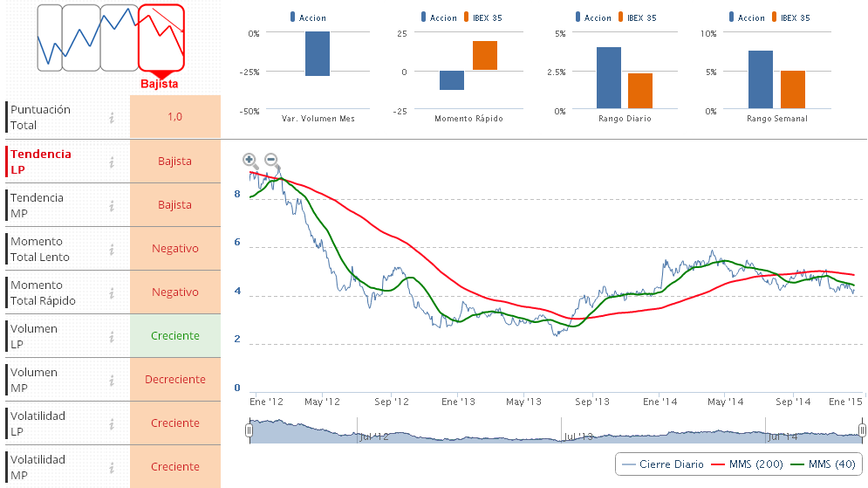
Task: Click the 1,0 score value cell
Action: click(x=175, y=117)
